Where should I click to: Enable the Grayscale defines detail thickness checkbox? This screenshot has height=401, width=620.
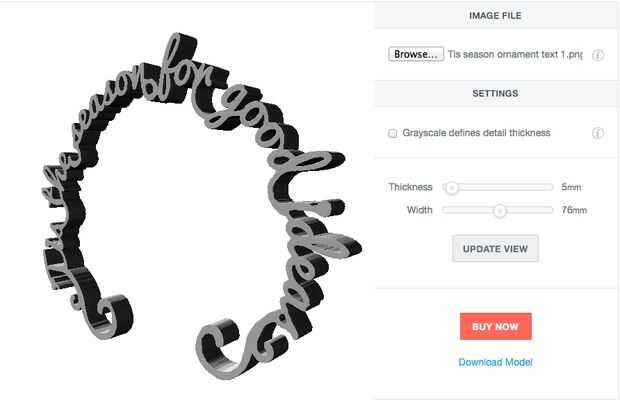pos(392,133)
